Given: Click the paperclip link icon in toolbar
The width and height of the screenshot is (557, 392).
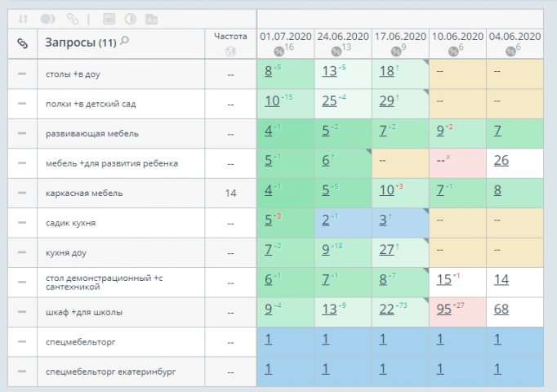Looking at the screenshot, I should click(x=73, y=19).
